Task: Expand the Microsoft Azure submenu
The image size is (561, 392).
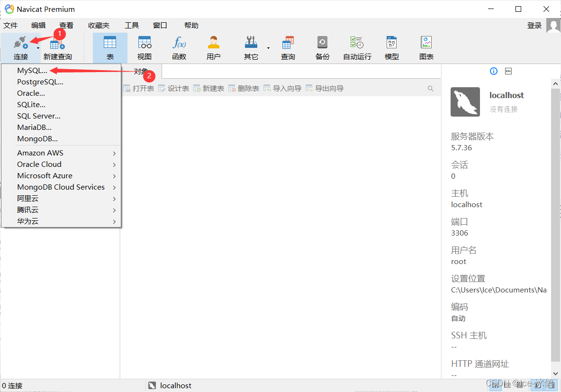Action: (x=114, y=176)
